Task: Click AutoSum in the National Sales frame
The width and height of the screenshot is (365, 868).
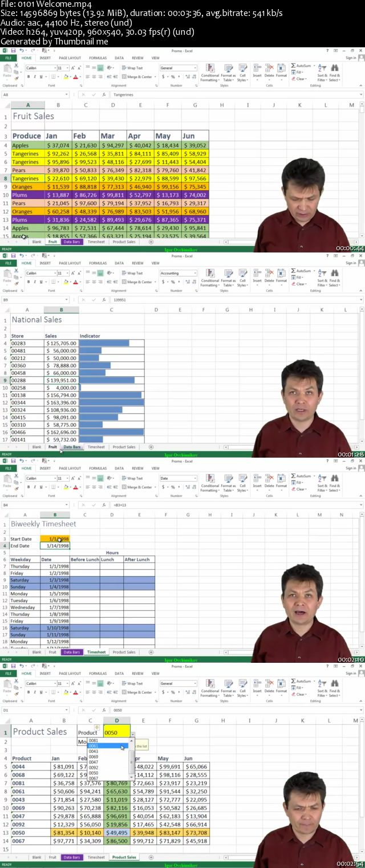Action: [x=301, y=271]
